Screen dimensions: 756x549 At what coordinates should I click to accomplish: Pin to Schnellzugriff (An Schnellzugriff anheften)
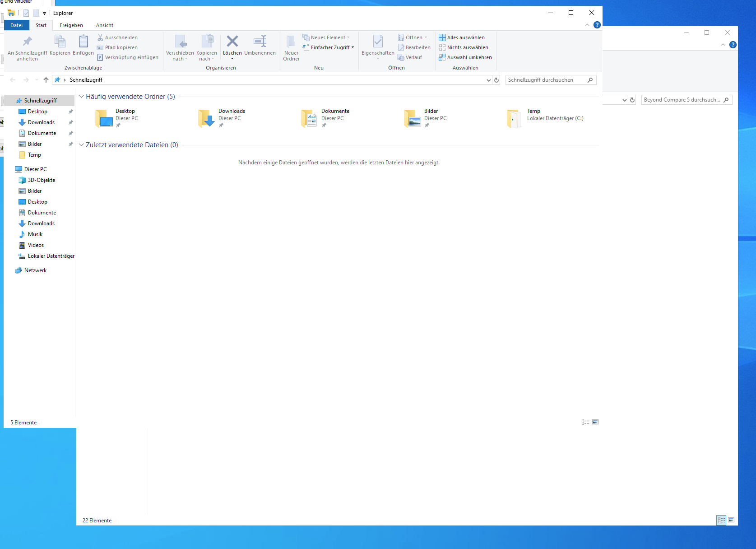point(27,47)
